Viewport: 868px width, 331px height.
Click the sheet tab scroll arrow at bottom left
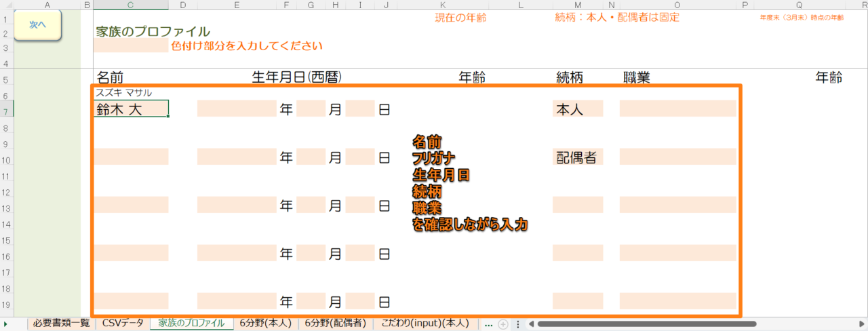[6, 324]
